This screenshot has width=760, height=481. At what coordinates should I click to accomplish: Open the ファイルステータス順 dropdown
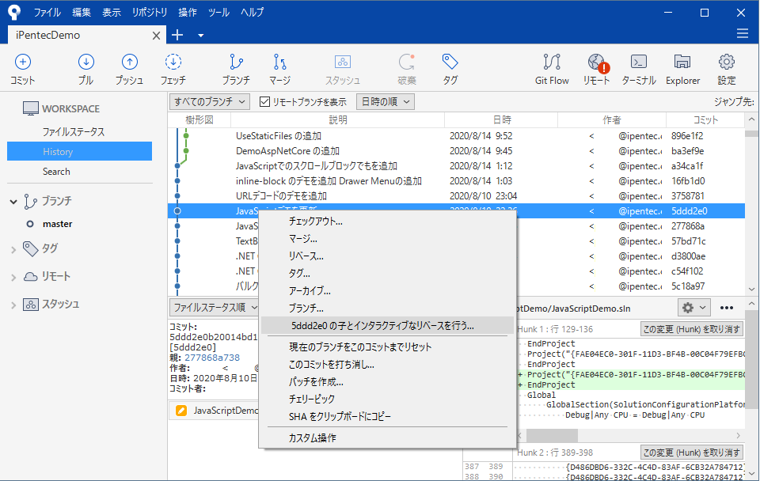pos(214,307)
